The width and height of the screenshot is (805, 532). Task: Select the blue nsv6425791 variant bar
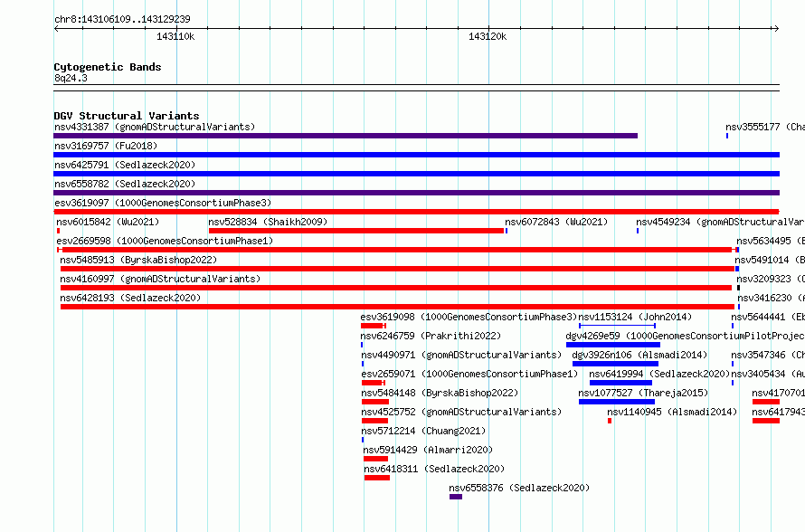tap(416, 174)
